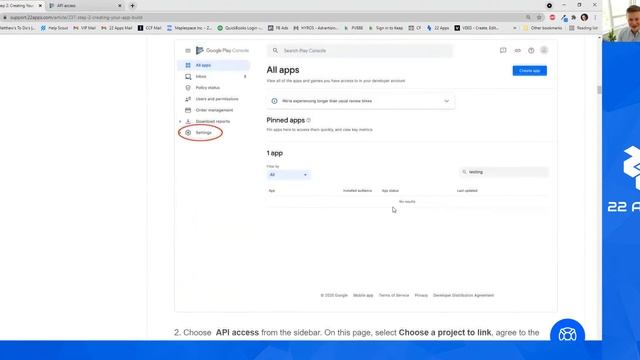This screenshot has height=360, width=640.
Task: Click Developer Distribution Agreement footer link
Action: point(464,295)
